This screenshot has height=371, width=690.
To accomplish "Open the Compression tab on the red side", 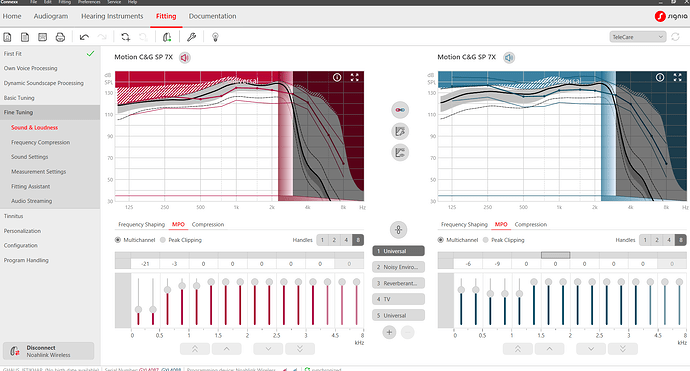I will point(208,224).
